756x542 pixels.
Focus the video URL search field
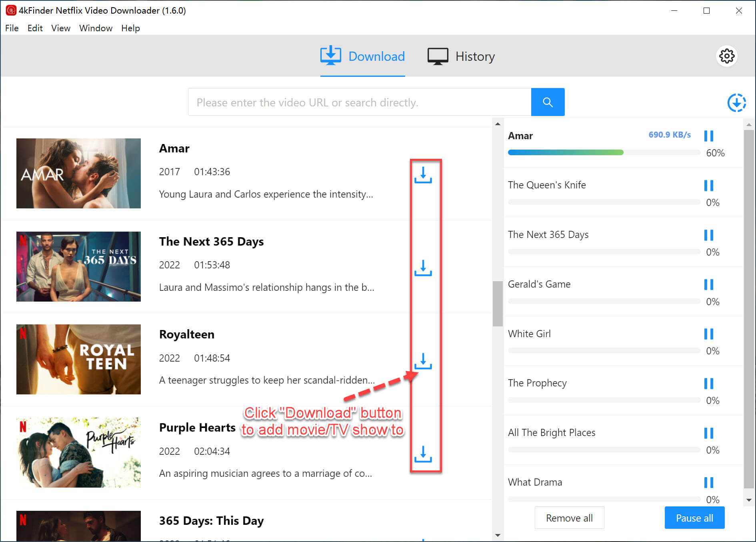(359, 102)
